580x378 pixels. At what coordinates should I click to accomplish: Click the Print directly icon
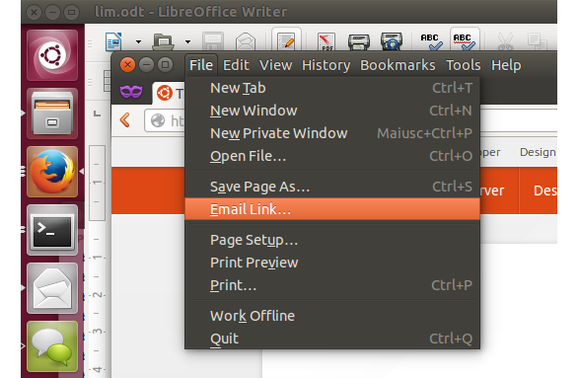click(359, 41)
